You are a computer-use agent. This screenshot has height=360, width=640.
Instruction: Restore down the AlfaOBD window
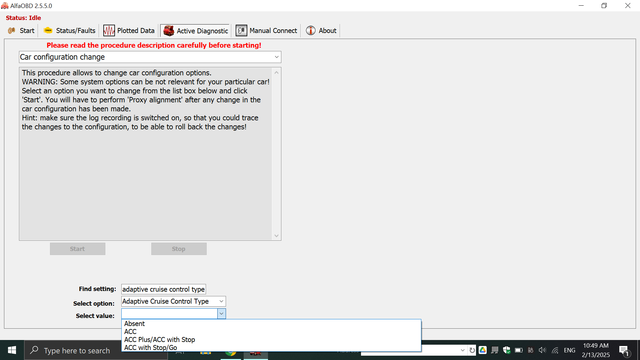point(604,6)
